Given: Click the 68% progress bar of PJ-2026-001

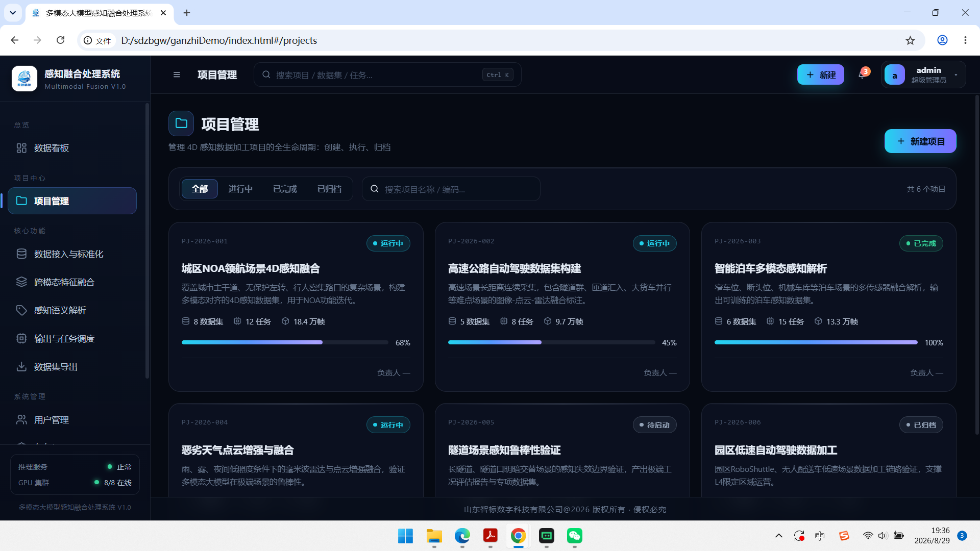Looking at the screenshot, I should 285,342.
